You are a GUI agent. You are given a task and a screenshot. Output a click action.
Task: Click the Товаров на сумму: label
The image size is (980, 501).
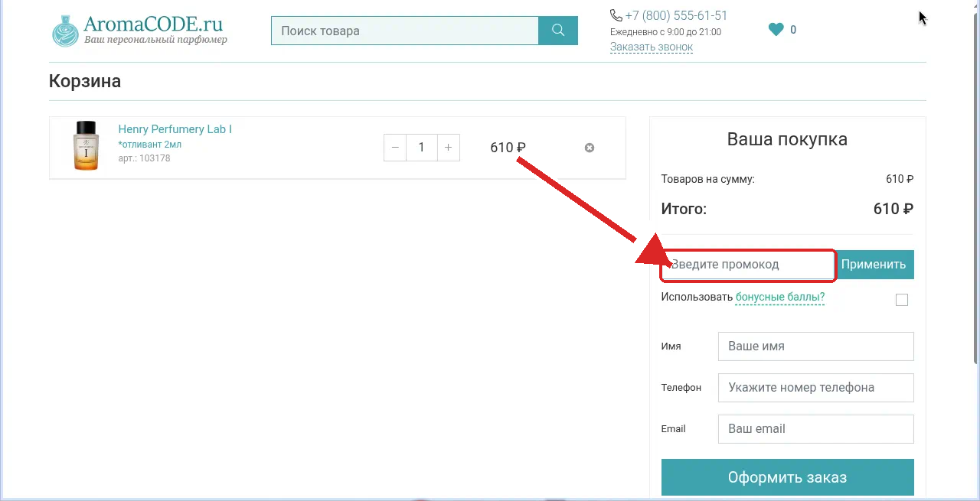(708, 179)
